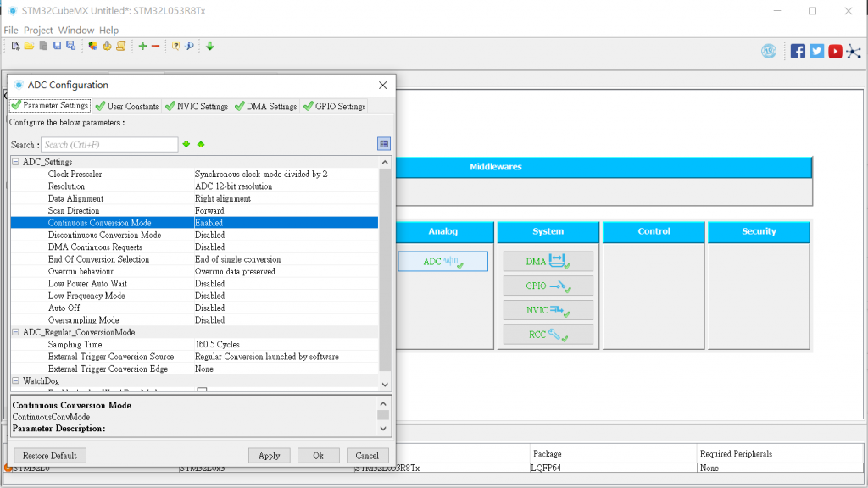Open the Window menu
Screen dimensions: 868x488
[x=75, y=30]
